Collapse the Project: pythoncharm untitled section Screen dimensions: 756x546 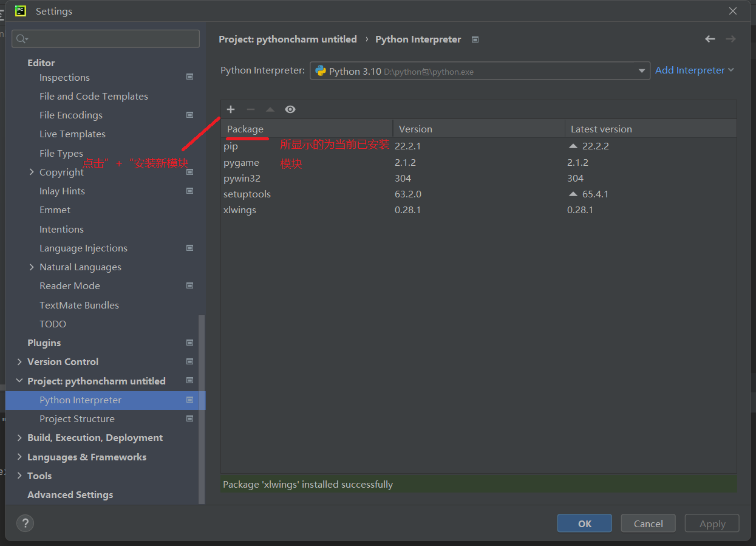click(x=19, y=381)
